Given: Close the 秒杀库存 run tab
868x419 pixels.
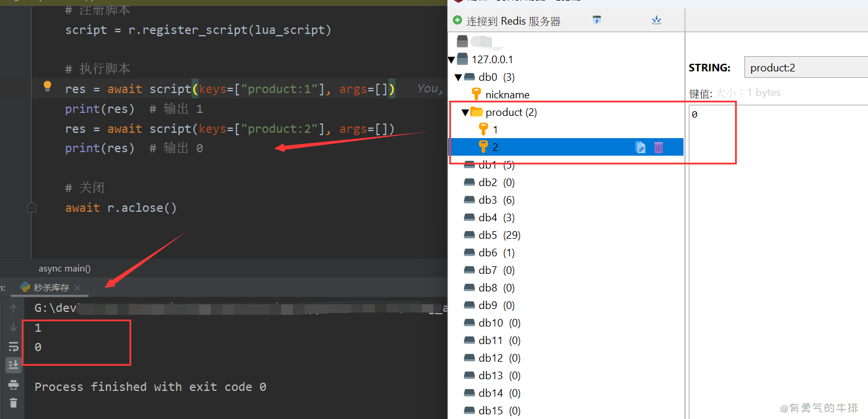Looking at the screenshot, I should tap(77, 288).
